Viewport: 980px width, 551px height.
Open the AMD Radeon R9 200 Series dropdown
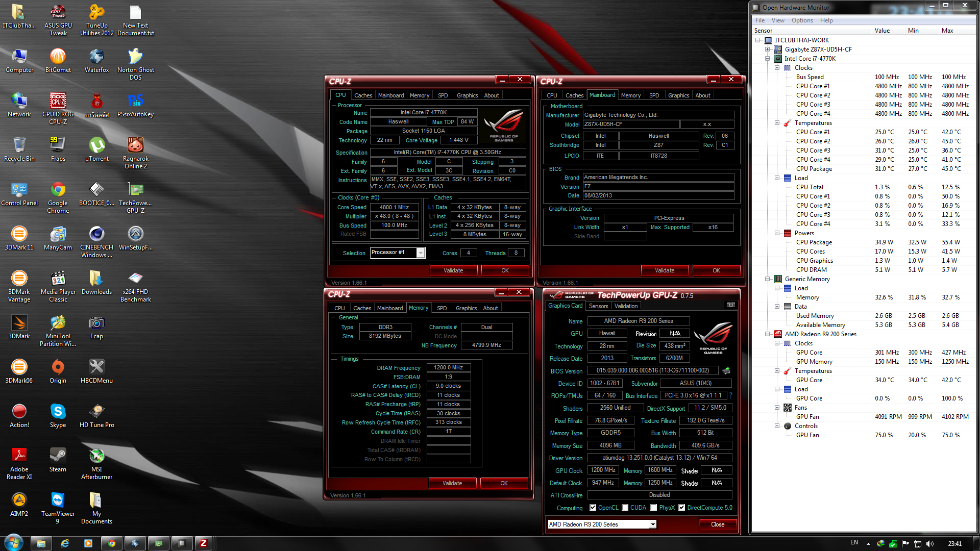652,524
